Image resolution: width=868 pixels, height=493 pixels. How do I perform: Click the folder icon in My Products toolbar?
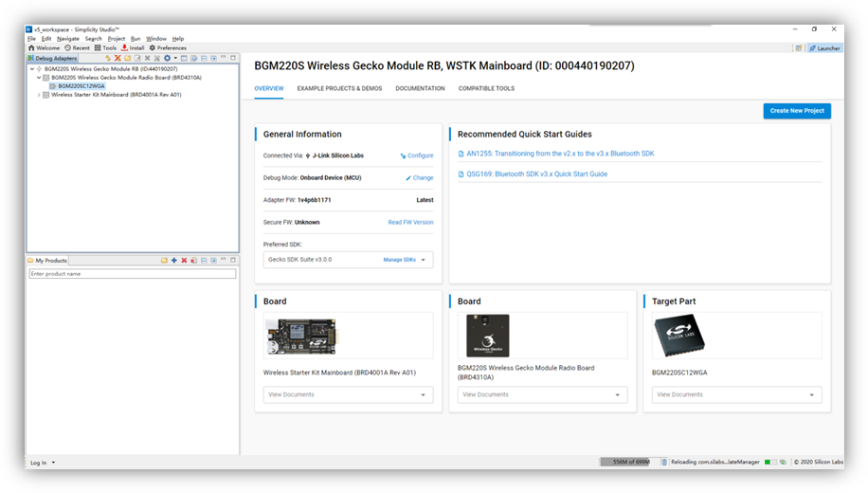tap(165, 261)
